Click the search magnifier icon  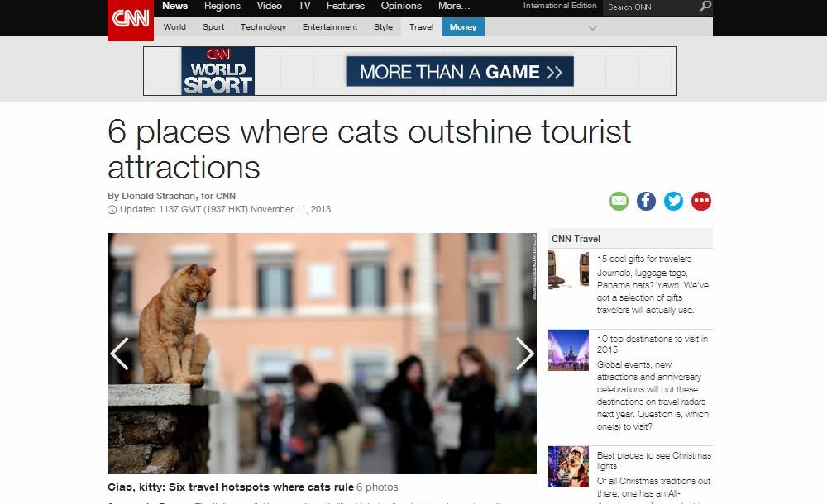point(705,7)
